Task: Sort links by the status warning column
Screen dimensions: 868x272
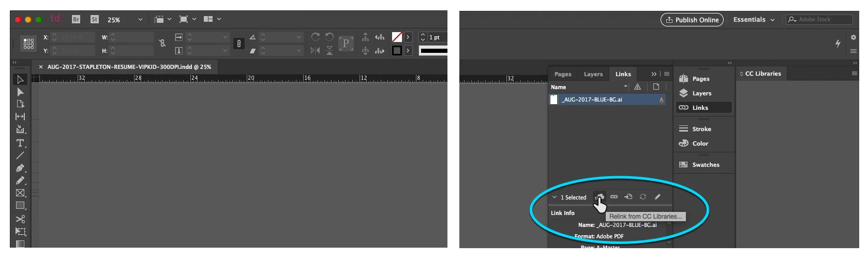Action: click(637, 87)
